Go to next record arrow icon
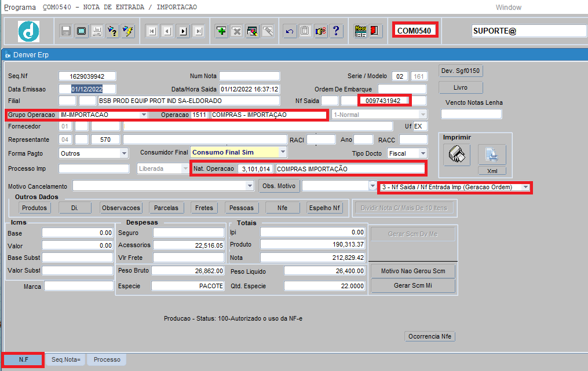 pos(183,31)
